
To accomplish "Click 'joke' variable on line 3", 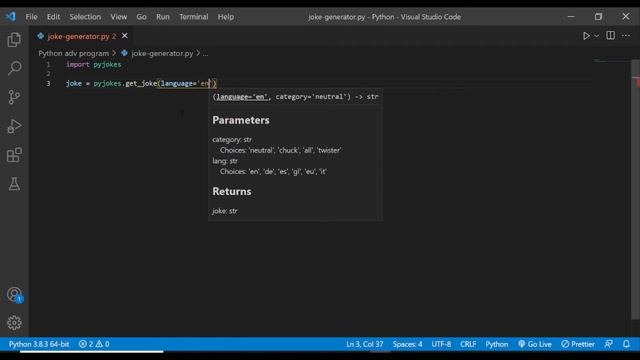I will coord(73,83).
